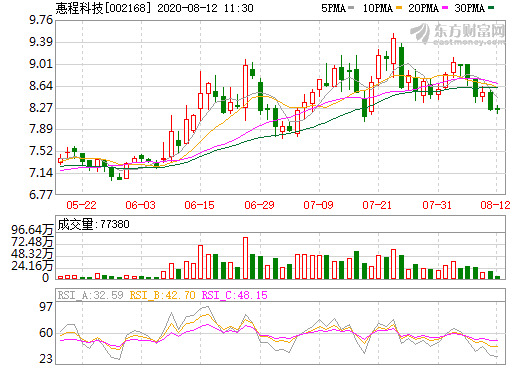520x365 pixels.
Task: Select the 06-15 date axis label
Action: tap(200, 205)
